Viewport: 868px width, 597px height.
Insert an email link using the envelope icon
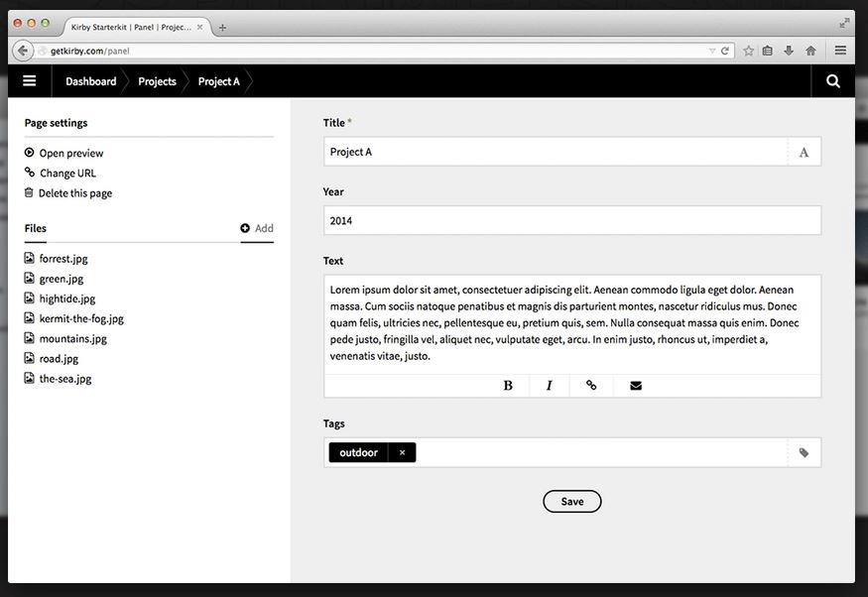click(636, 386)
